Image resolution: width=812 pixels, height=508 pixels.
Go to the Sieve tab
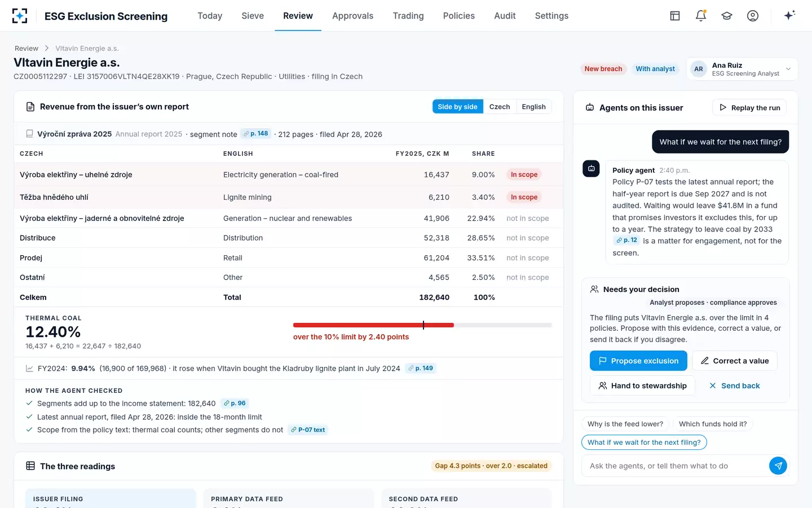pyautogui.click(x=253, y=16)
